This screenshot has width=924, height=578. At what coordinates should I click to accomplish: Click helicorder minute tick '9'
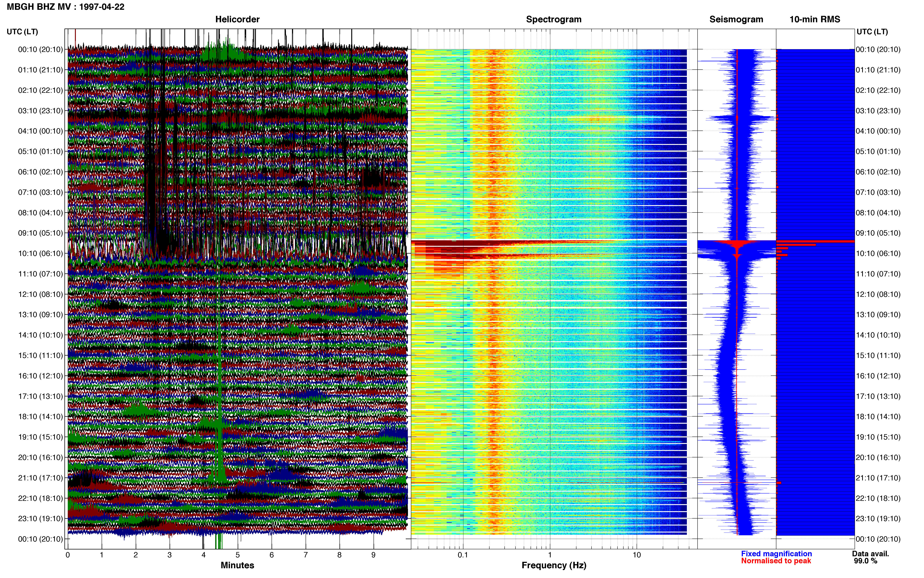click(x=373, y=555)
